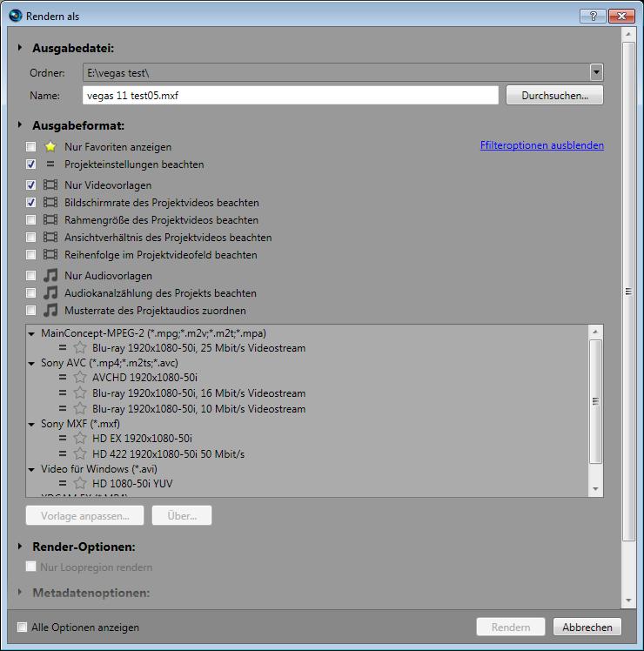Viewport: 644px width, 651px height.
Task: Click Filteroptionen ausblenden link
Action: click(541, 145)
